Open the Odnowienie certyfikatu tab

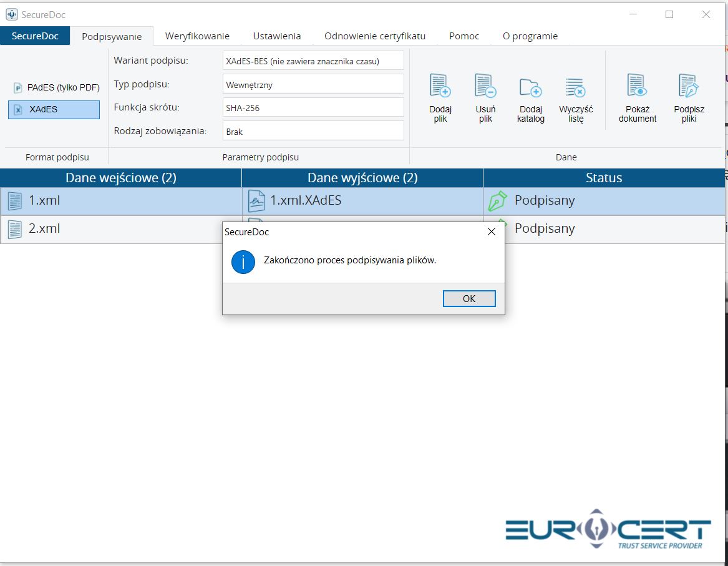coord(375,36)
